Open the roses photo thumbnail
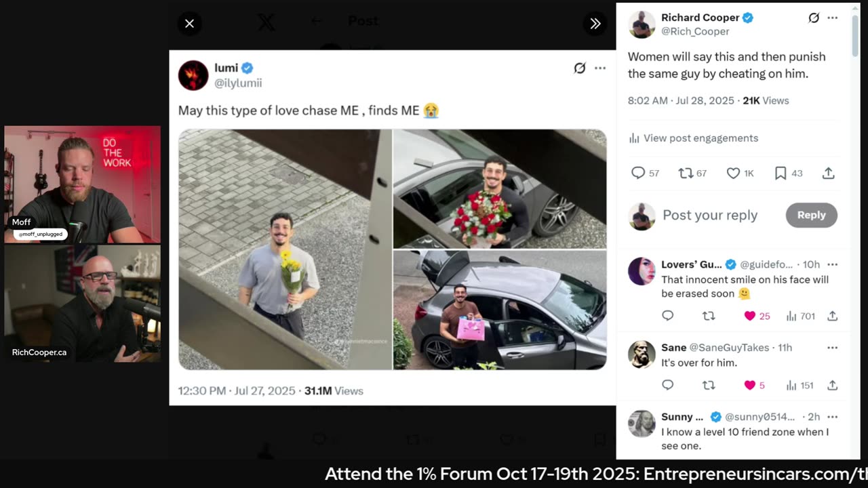This screenshot has height=488, width=868. tap(500, 188)
